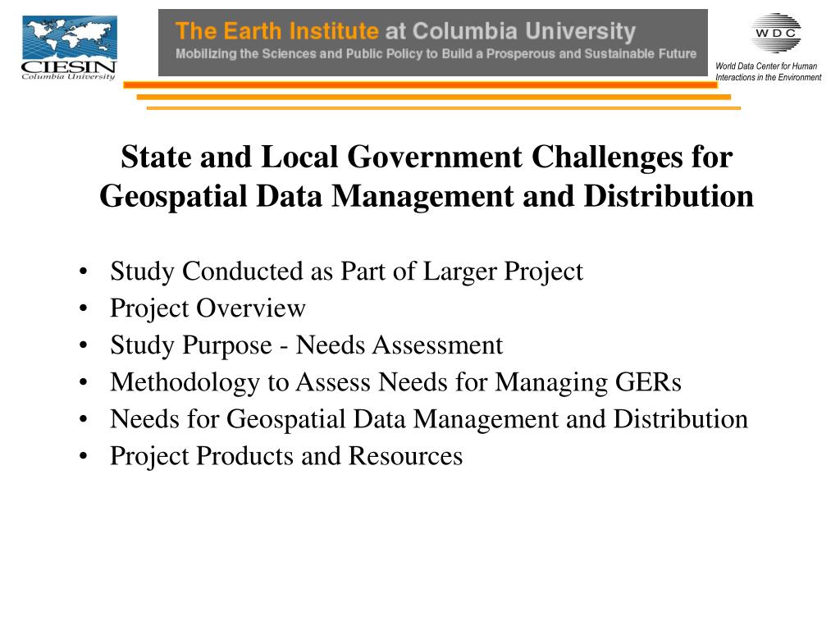This screenshot has height=630, width=840.
Task: Click the WDC globe logo
Action: (x=775, y=33)
